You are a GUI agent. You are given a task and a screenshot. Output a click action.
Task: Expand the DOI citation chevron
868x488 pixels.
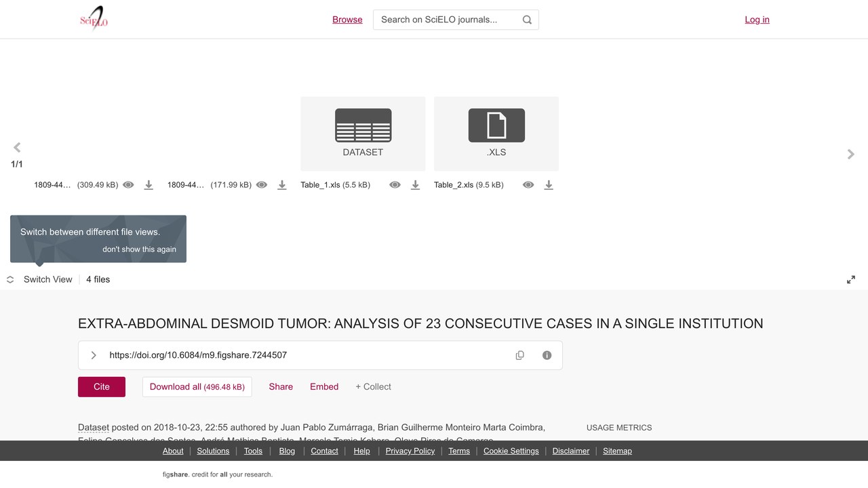click(94, 355)
